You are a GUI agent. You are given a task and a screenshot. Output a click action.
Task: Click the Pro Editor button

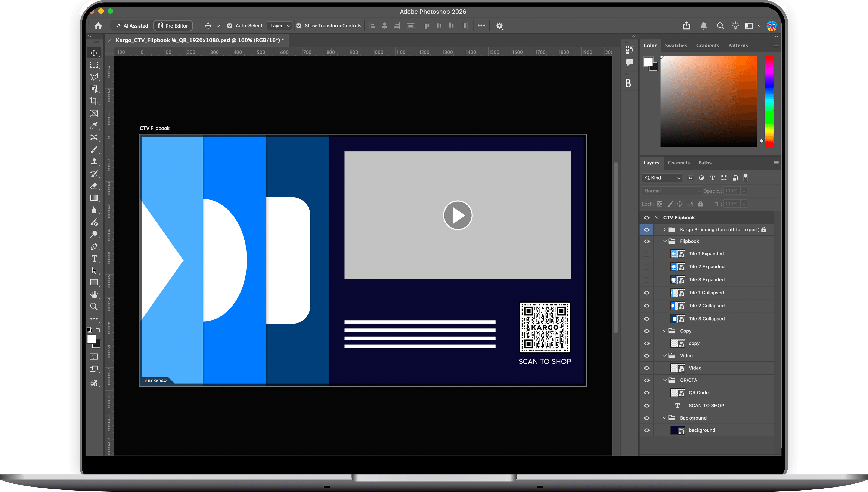tap(173, 26)
